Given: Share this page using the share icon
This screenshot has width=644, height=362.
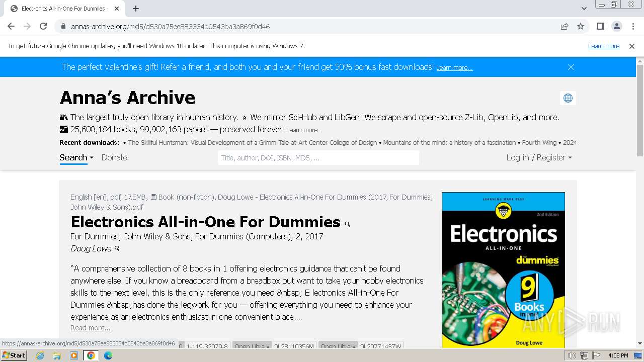Looking at the screenshot, I should coord(565,27).
